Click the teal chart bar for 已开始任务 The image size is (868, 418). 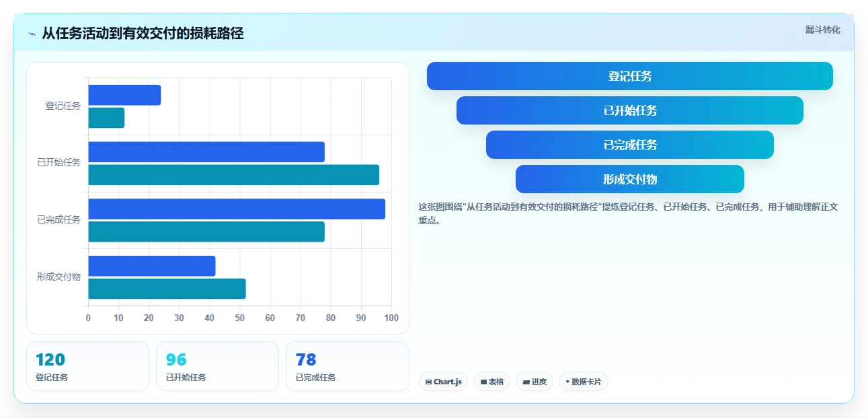(233, 175)
